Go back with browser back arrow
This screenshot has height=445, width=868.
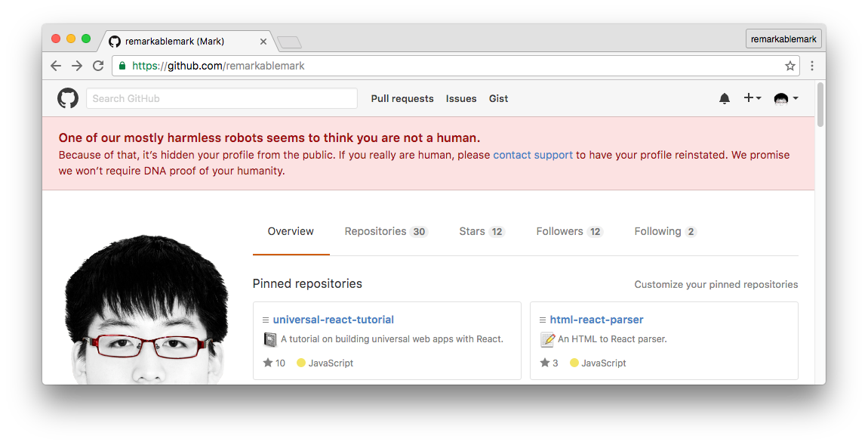(56, 66)
